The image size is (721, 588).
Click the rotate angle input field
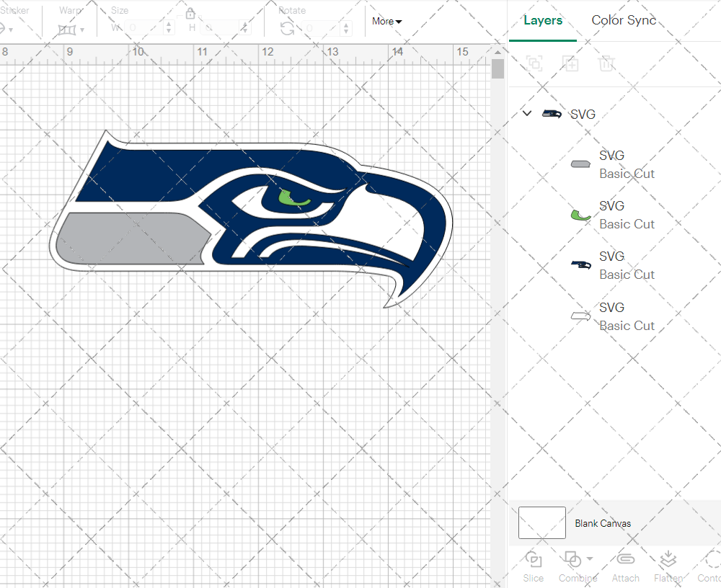pyautogui.click(x=322, y=28)
